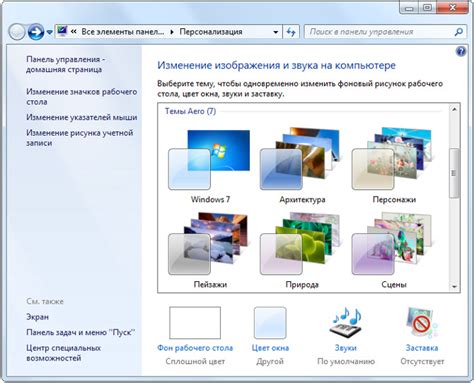Select the Природа theme
Image resolution: width=474 pixels, height=383 pixels.
coord(302,251)
